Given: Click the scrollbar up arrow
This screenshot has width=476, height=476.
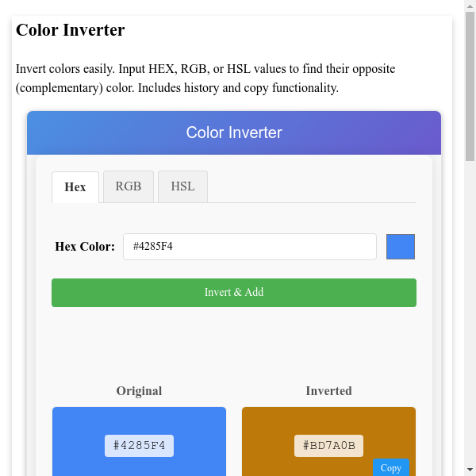Looking at the screenshot, I should (x=470, y=6).
